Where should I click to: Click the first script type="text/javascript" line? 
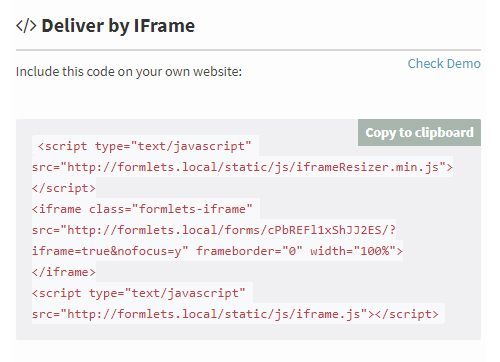click(x=145, y=146)
